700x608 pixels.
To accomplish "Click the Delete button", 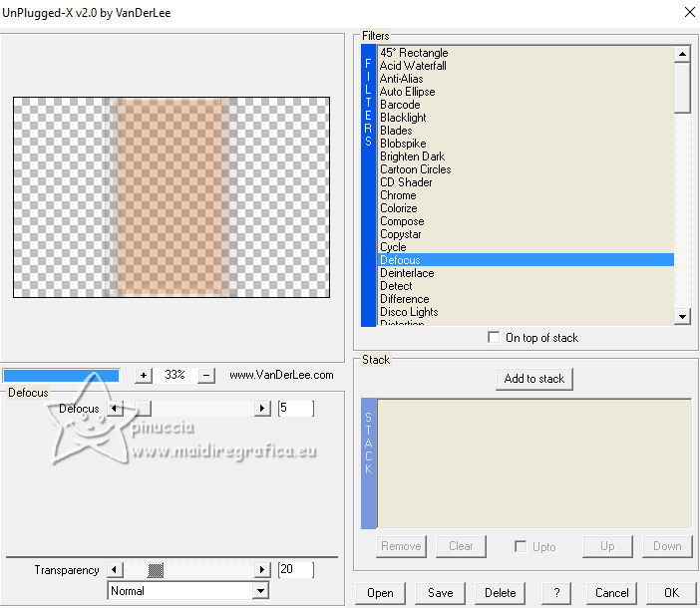I will pos(500,593).
